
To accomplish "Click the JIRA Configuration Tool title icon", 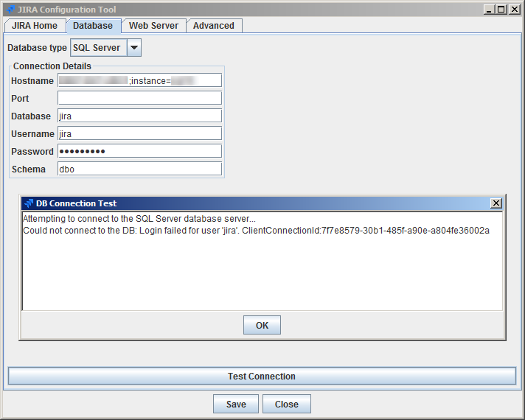I will click(10, 10).
